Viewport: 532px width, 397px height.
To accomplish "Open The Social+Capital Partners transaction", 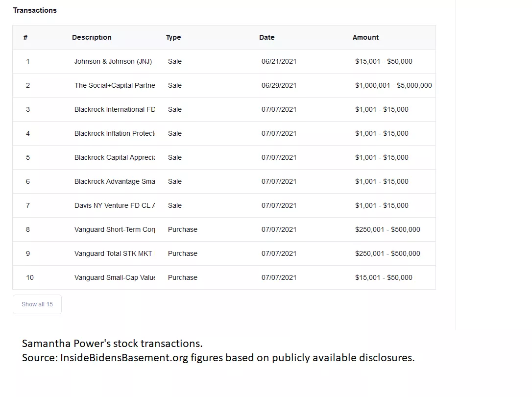I will [x=115, y=85].
